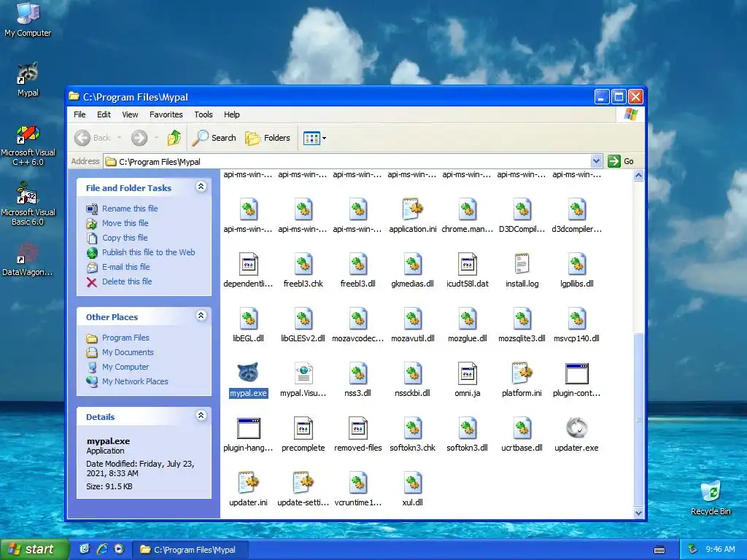
Task: Collapse the Other Places panel
Action: [201, 315]
